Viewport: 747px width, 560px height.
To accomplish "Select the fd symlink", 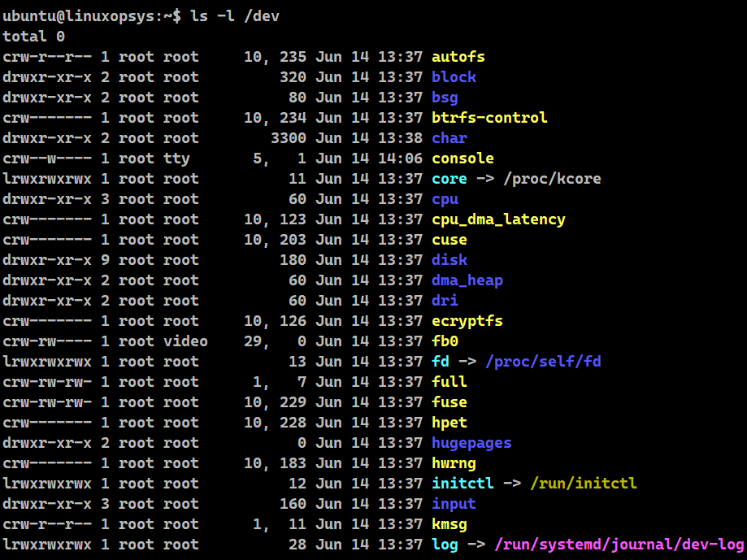I will coord(440,361).
